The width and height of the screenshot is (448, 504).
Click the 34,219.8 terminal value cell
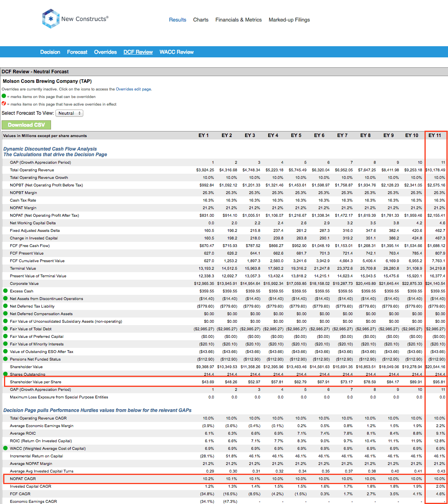click(438, 268)
